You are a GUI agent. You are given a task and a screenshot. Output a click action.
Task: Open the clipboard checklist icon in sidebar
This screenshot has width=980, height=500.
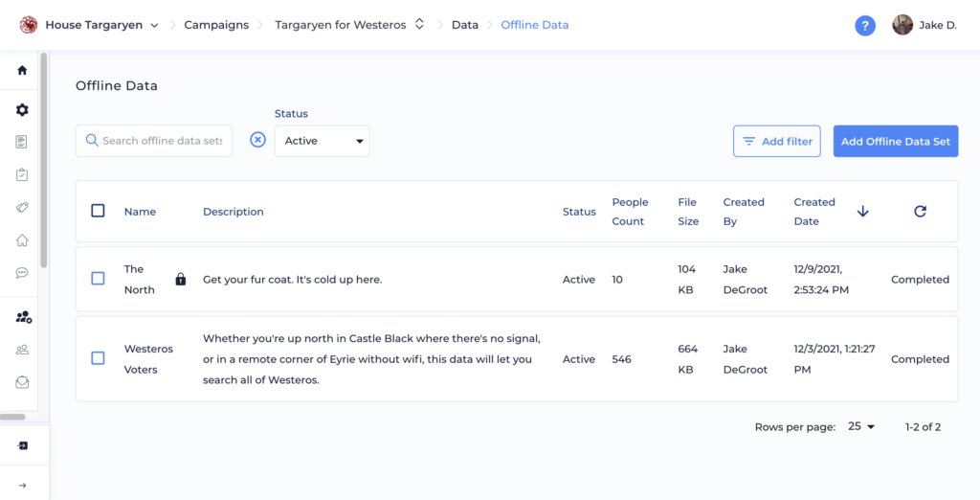pyautogui.click(x=22, y=174)
